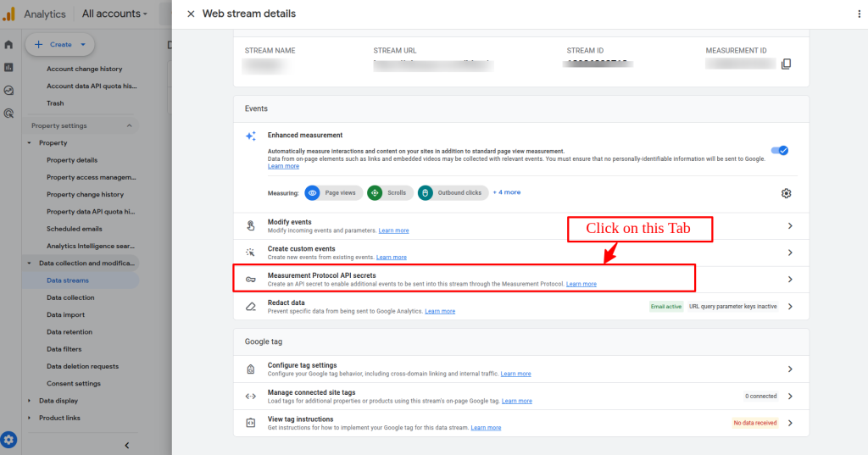
Task: Copy the Measurement ID with copy icon
Action: pyautogui.click(x=786, y=64)
